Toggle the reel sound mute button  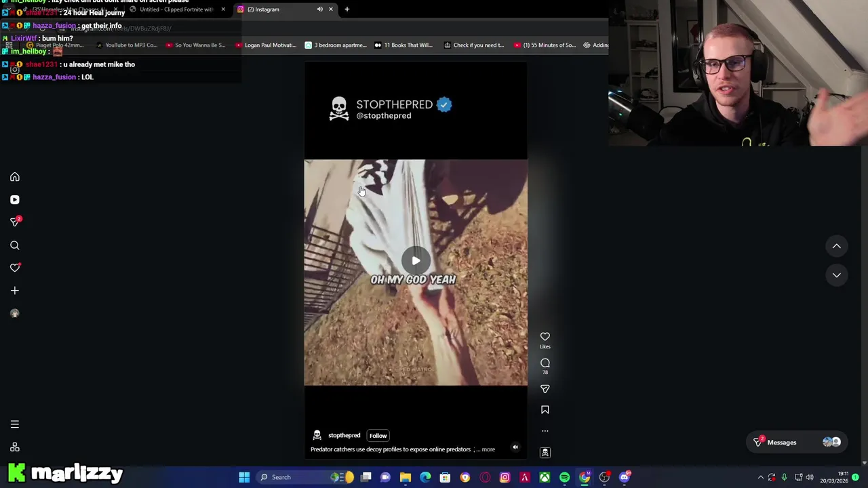pyautogui.click(x=515, y=447)
